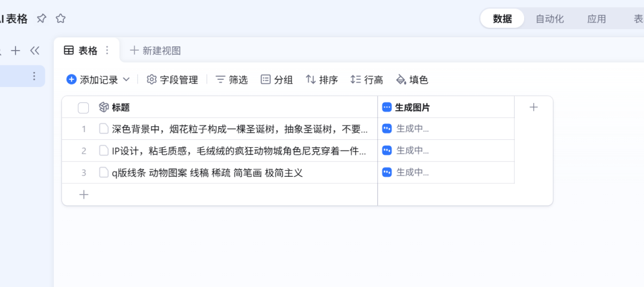Add a new row with bottom plus
This screenshot has height=287, width=644.
(x=84, y=194)
